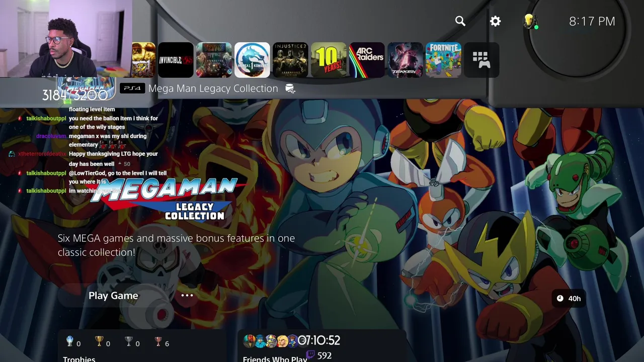Click the Mega Man Legacy Collection title text
The image size is (644, 362).
click(x=213, y=88)
